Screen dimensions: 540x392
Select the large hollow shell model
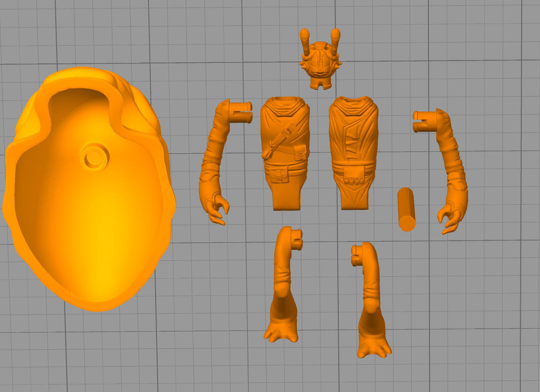[89, 189]
